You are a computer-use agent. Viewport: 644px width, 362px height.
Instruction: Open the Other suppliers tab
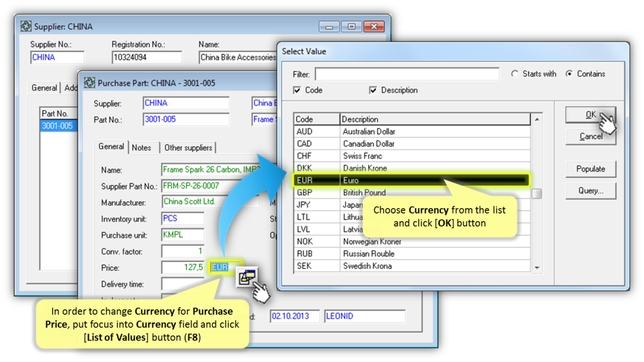tap(188, 148)
